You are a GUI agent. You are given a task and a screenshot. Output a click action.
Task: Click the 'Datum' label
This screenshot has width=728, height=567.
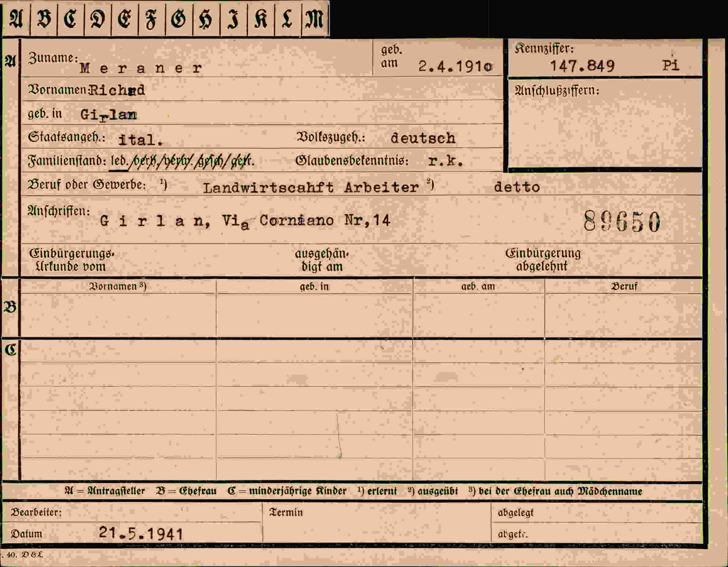pyautogui.click(x=27, y=534)
